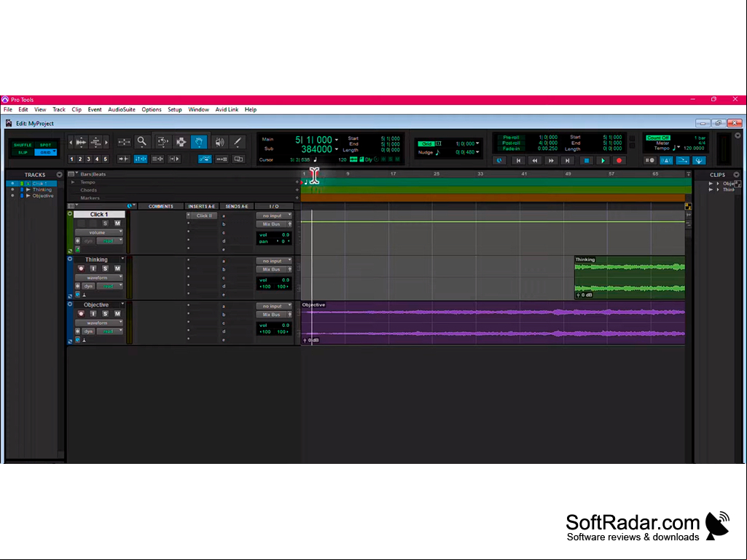Viewport: 747px width, 560px height.
Task: Recall zoom preset 5
Action: point(106,159)
